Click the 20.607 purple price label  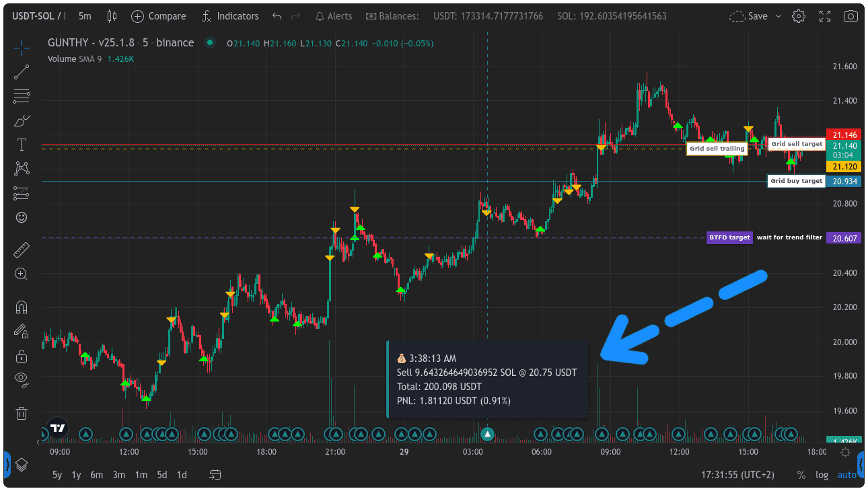(x=844, y=238)
